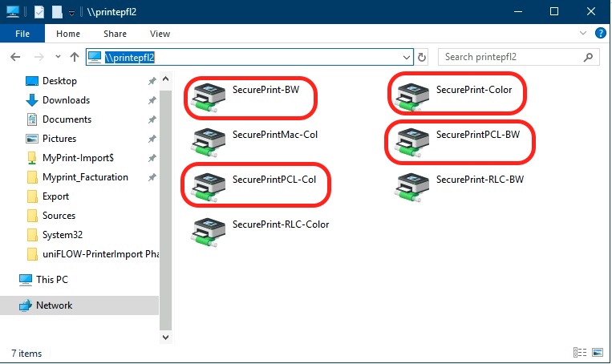Click the search magnifier icon
Viewport: 612px width, 364px height.
click(588, 58)
